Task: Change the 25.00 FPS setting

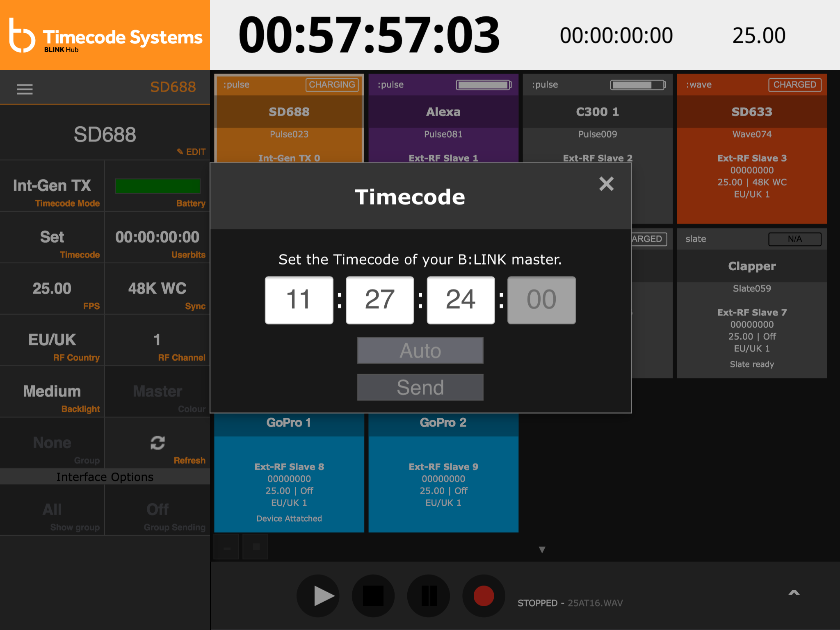Action: tap(52, 289)
